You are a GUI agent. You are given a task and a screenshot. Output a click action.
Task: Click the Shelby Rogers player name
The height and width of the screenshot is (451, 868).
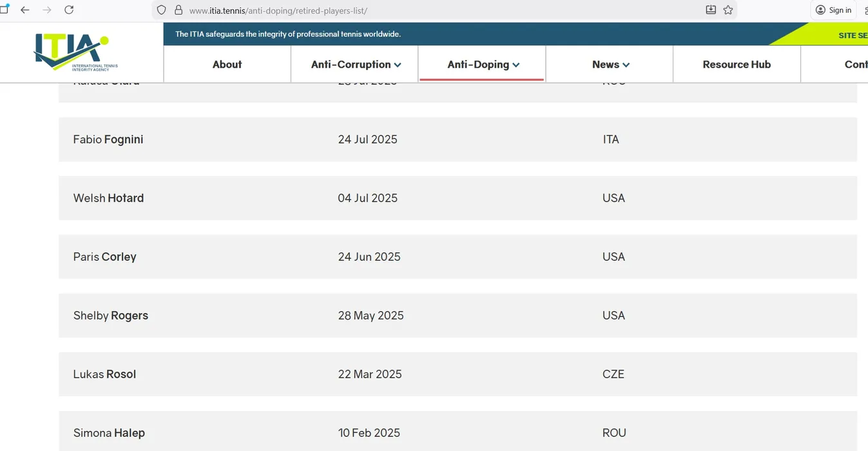[x=111, y=316]
